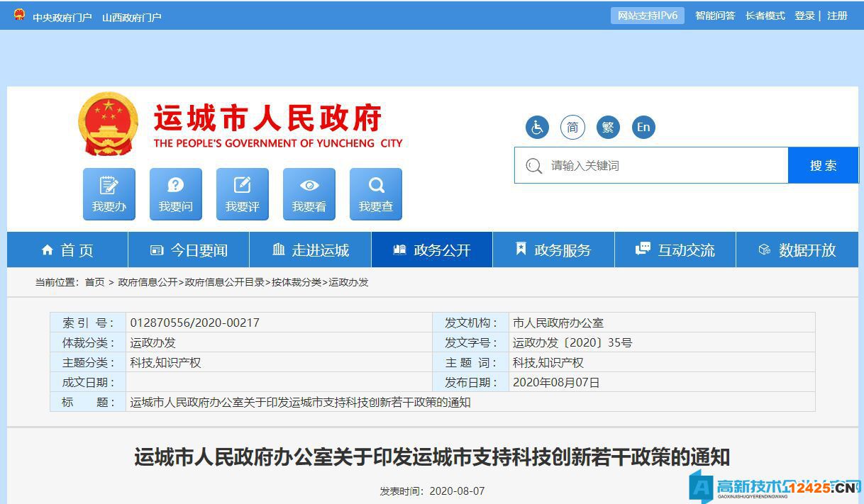Open the 政务服务 navigation tab

pos(553,250)
